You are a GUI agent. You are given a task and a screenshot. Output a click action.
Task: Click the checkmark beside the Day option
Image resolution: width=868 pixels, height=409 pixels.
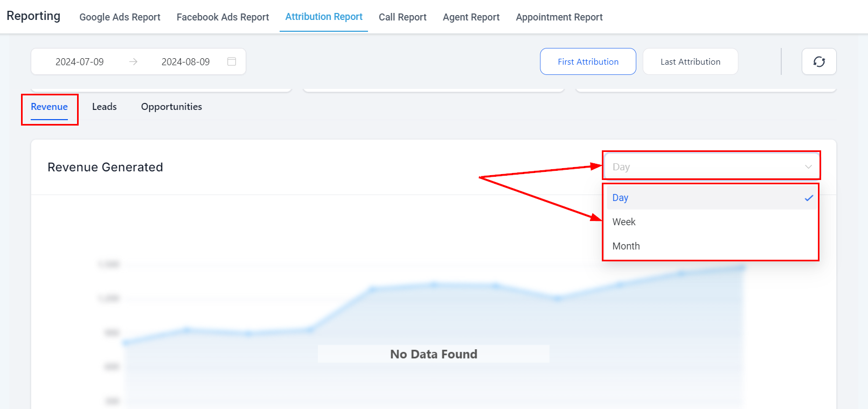coord(808,198)
